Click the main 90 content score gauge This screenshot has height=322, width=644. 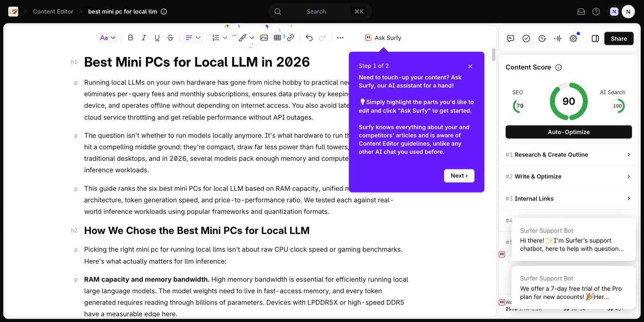tap(568, 101)
